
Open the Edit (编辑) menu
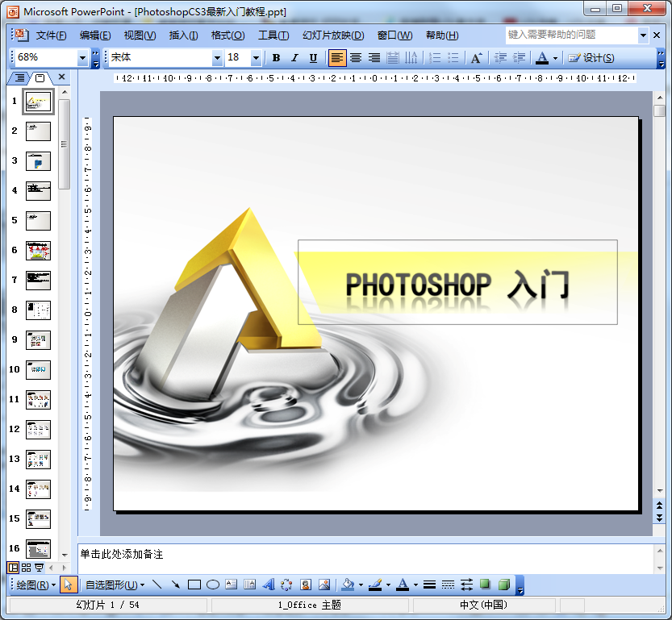coord(94,35)
